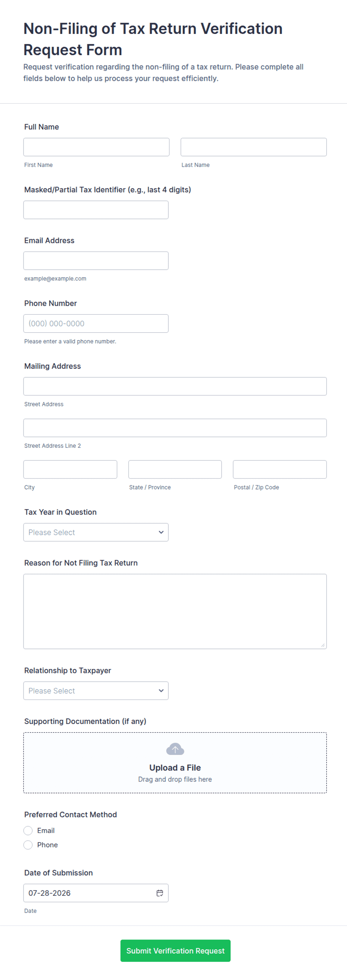The width and height of the screenshot is (347, 980).
Task: Focus the Postal / Zip Code field
Action: click(279, 469)
